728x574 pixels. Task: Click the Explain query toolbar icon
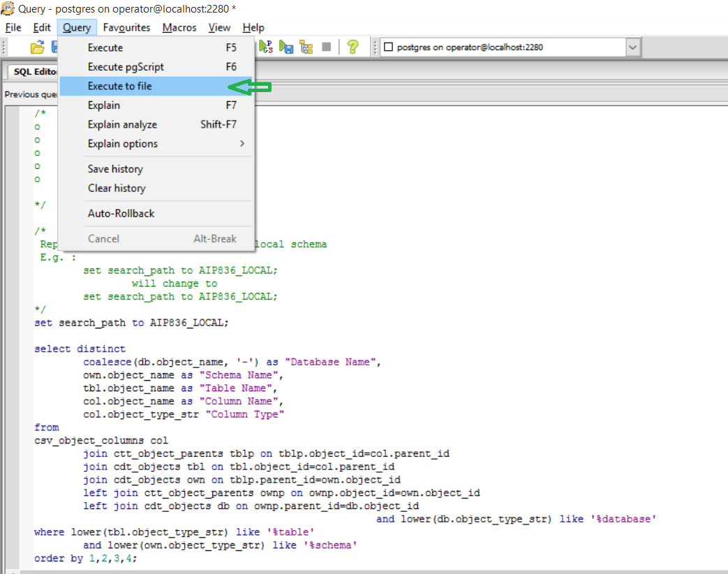[306, 47]
